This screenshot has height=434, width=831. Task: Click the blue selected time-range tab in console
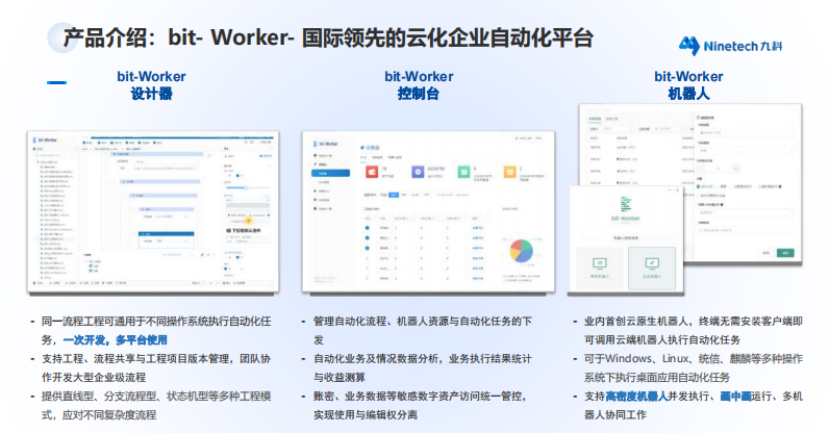click(393, 195)
